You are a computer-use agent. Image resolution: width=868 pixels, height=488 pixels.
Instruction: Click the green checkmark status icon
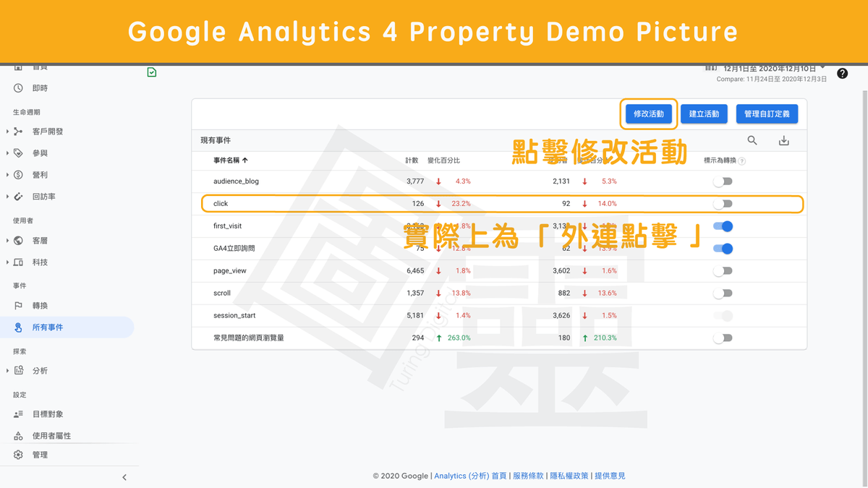pos(151,72)
